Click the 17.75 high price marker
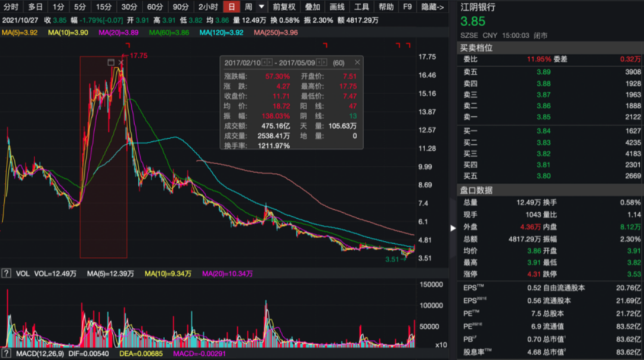 point(138,55)
